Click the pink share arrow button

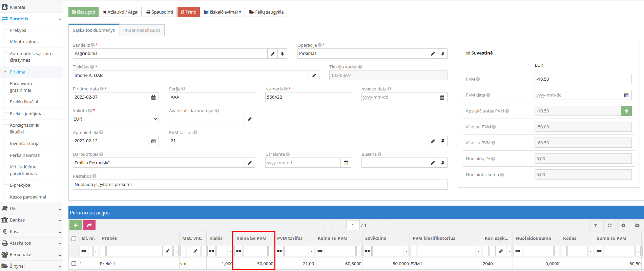click(89, 225)
